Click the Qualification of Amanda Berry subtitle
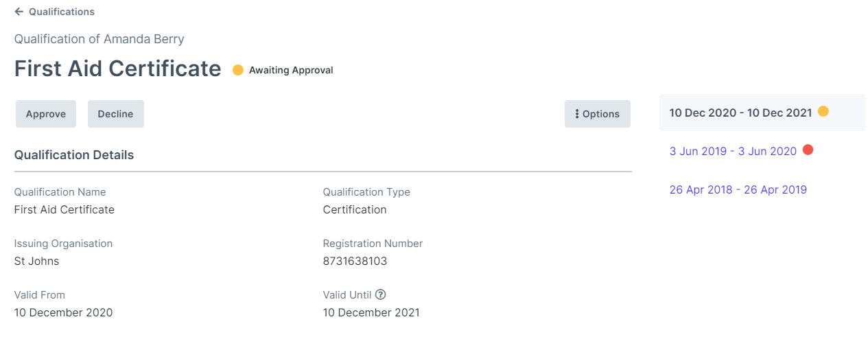 tap(99, 39)
